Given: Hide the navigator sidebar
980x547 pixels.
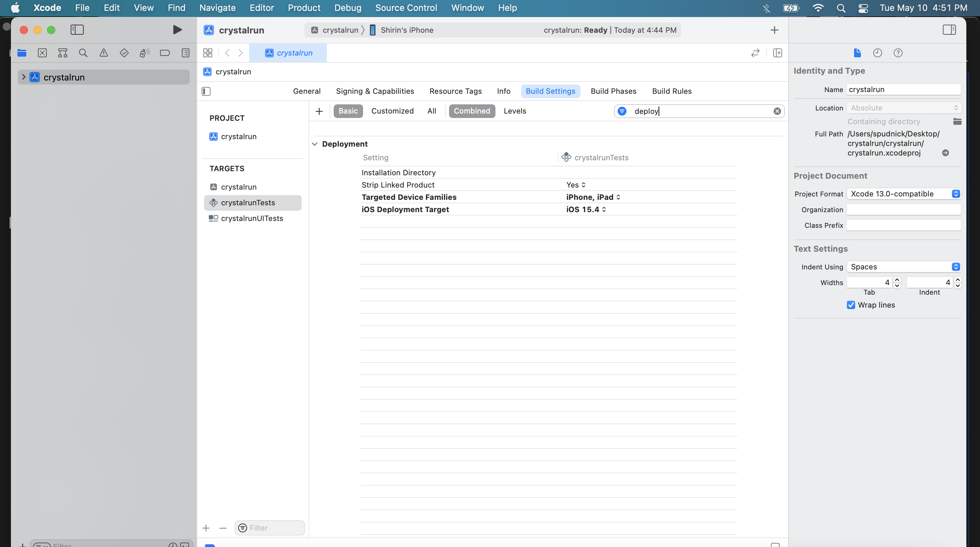Looking at the screenshot, I should (77, 30).
